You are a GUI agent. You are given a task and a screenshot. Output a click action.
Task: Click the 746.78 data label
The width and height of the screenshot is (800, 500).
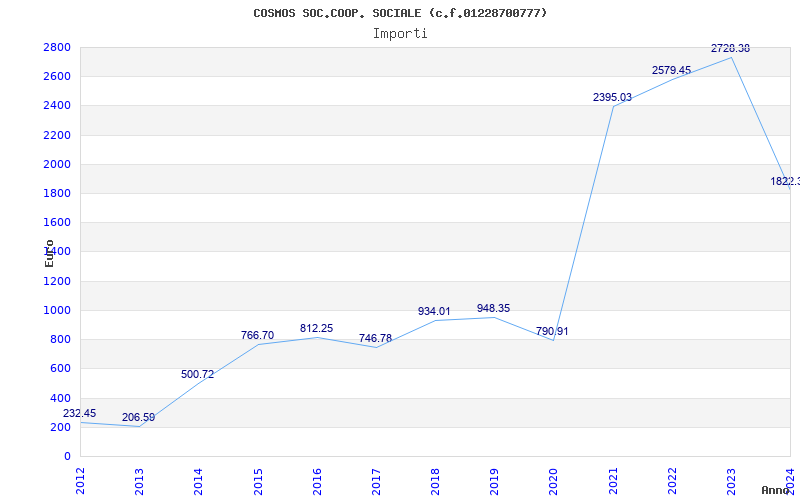tap(375, 338)
